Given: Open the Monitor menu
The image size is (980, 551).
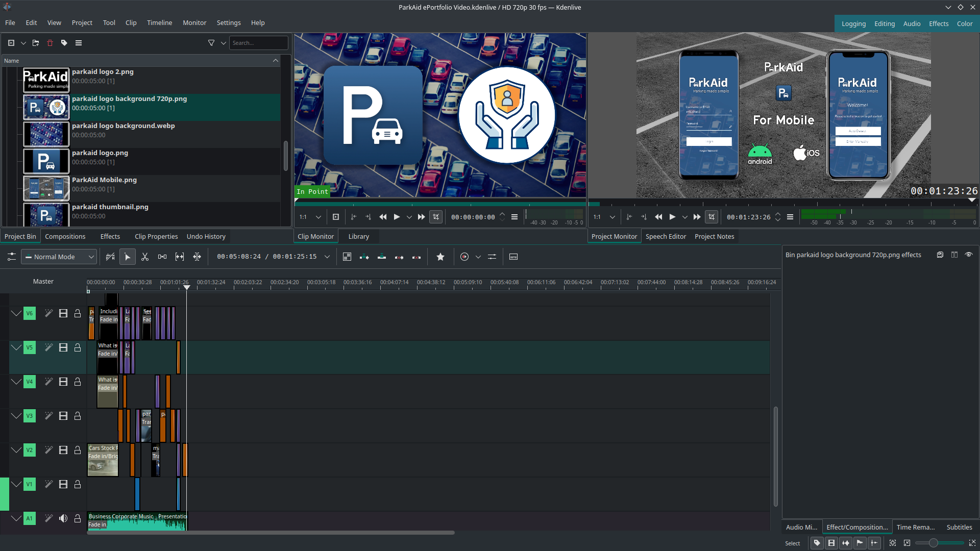Looking at the screenshot, I should coord(194,22).
